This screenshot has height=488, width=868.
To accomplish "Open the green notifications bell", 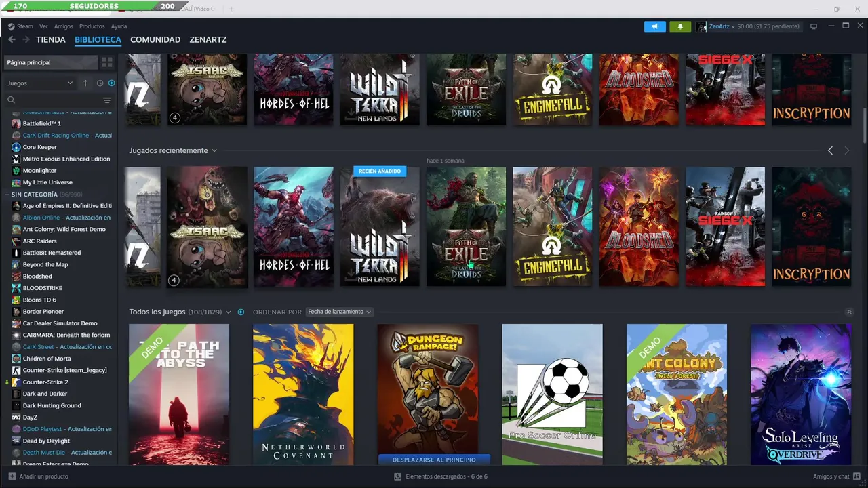I will [680, 26].
